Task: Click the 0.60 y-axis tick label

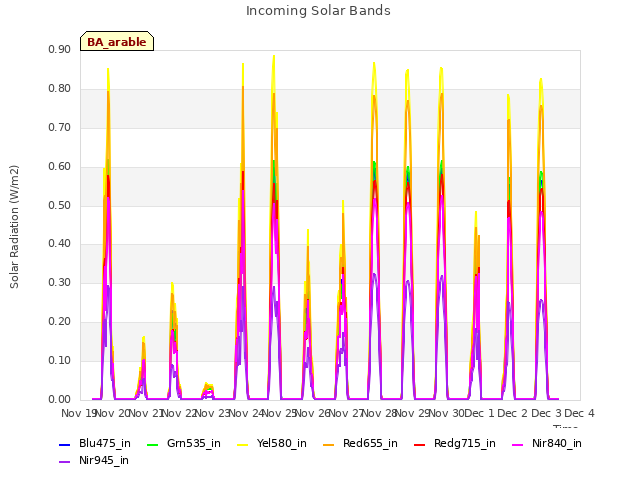Action: 60,166
